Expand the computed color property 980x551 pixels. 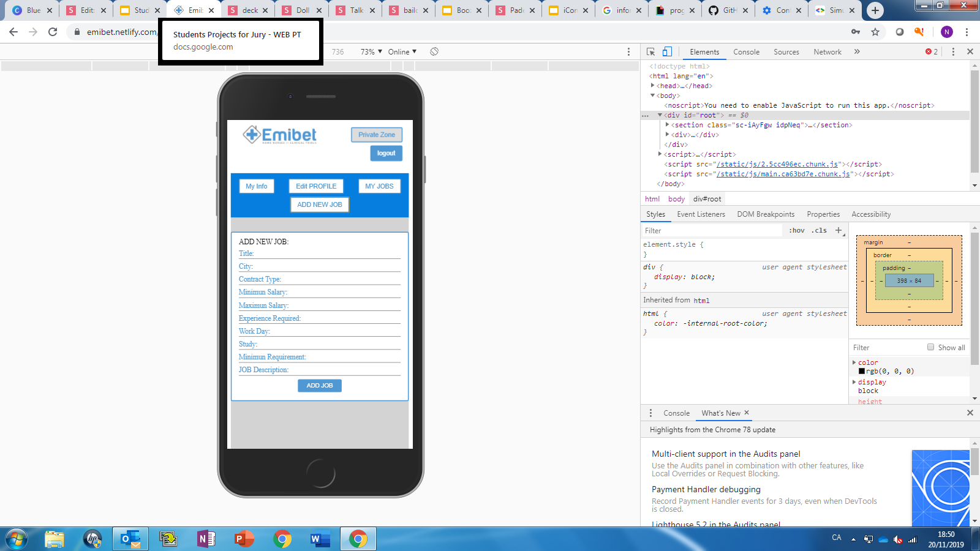pos(854,362)
